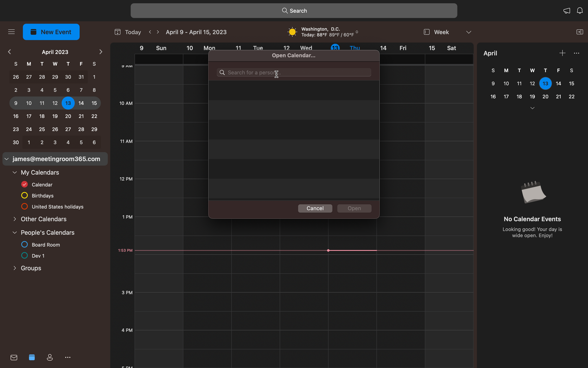Collapse the My Calendars group
Image resolution: width=588 pixels, height=368 pixels.
pyautogui.click(x=14, y=172)
